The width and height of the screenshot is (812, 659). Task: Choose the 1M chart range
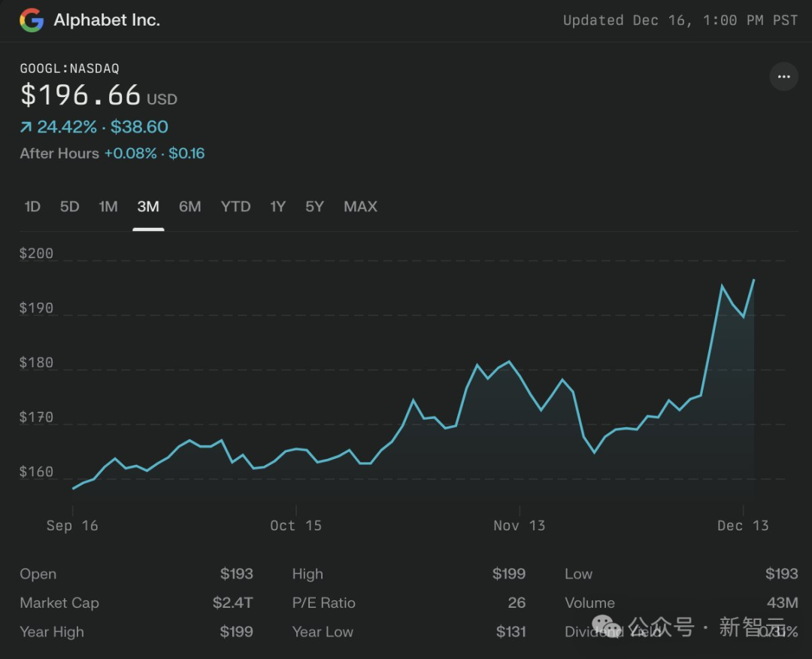pos(108,207)
